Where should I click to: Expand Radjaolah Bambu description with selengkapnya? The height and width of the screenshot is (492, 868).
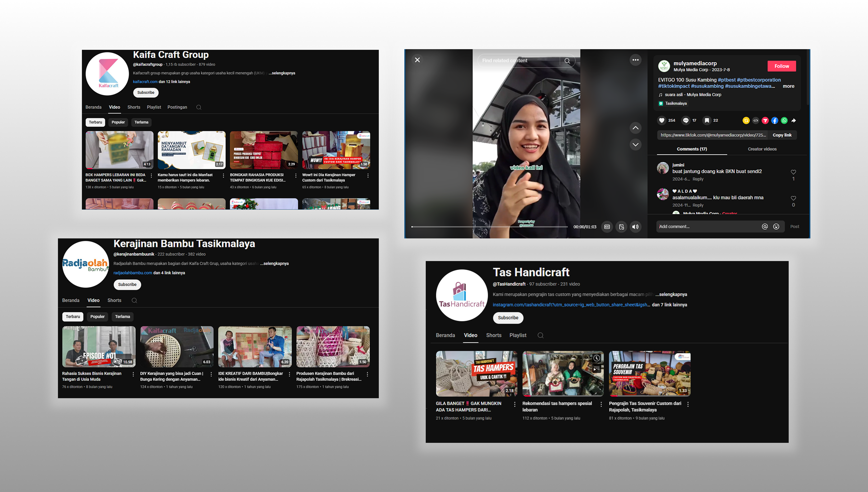pos(274,264)
